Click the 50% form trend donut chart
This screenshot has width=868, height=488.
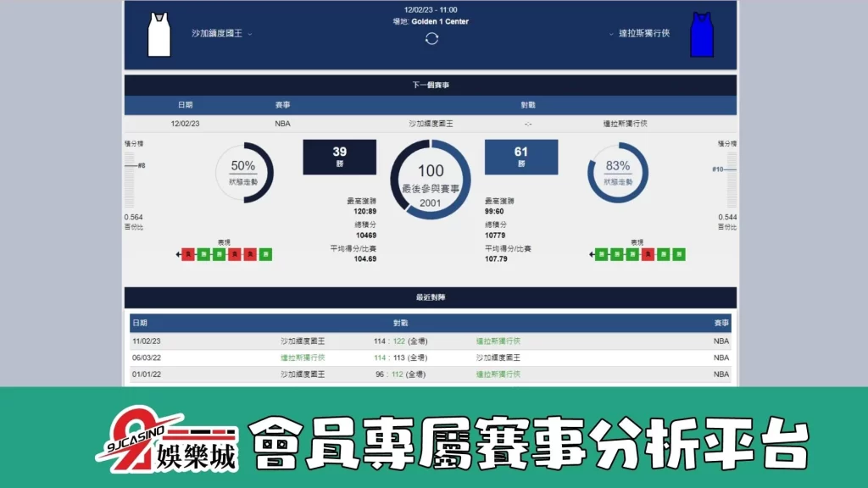point(244,172)
